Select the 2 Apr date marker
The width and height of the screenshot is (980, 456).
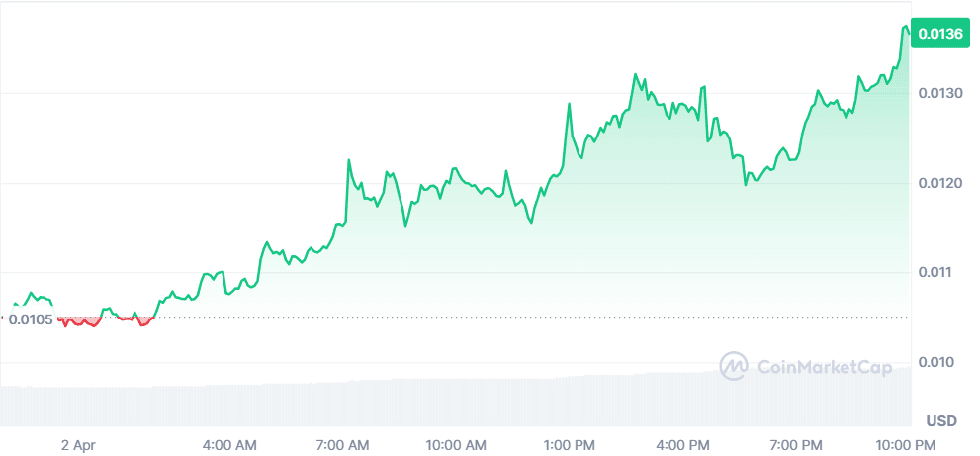(x=76, y=444)
